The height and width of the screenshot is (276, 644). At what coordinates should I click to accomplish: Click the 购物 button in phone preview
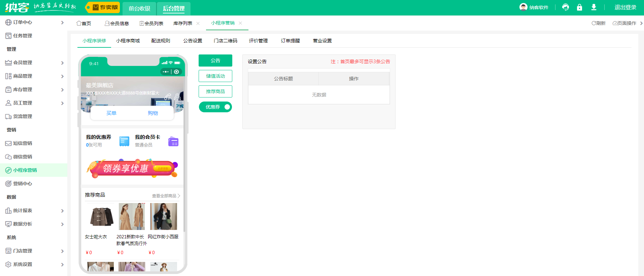point(153,113)
